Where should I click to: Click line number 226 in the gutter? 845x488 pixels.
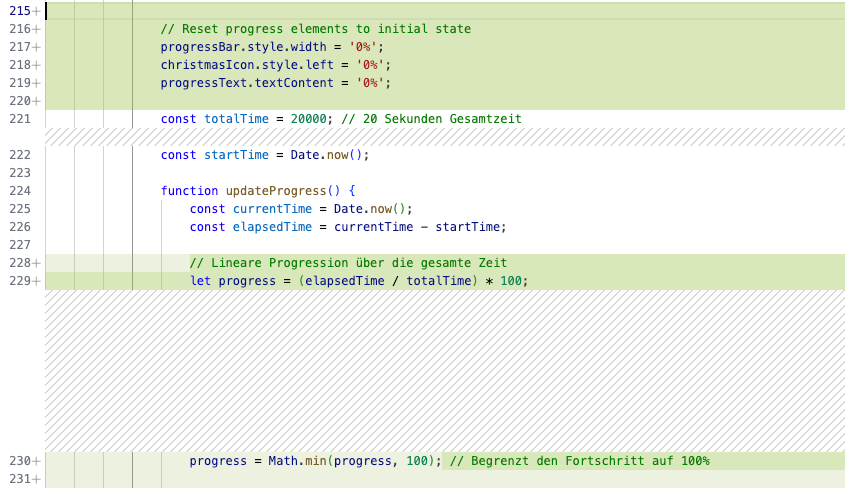point(20,227)
